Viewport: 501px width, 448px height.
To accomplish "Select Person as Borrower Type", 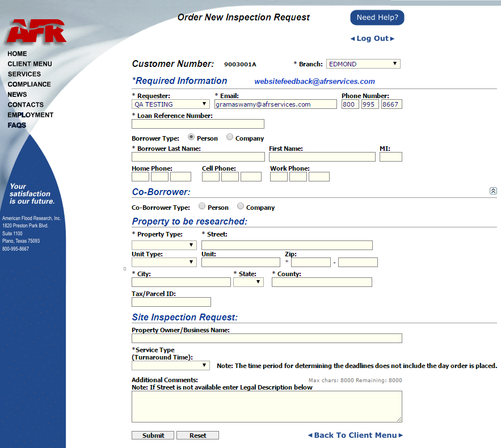I will coord(191,137).
